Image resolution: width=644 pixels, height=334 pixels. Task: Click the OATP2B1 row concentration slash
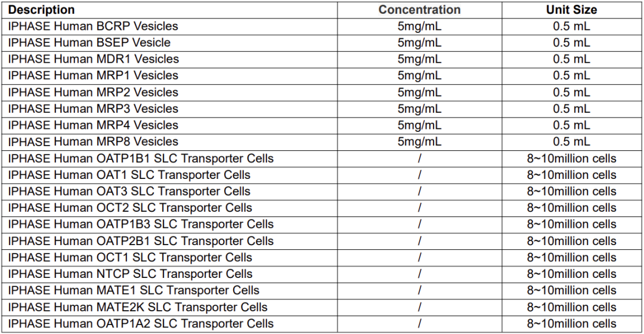tap(419, 241)
